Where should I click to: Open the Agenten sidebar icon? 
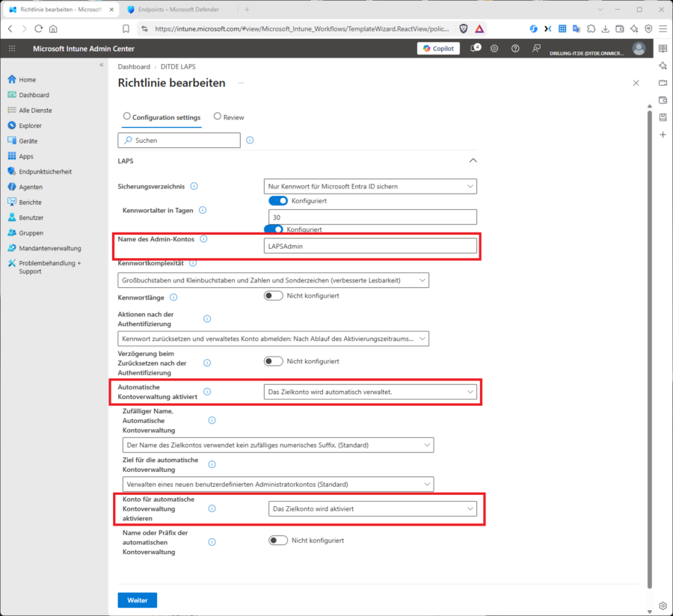click(x=11, y=187)
